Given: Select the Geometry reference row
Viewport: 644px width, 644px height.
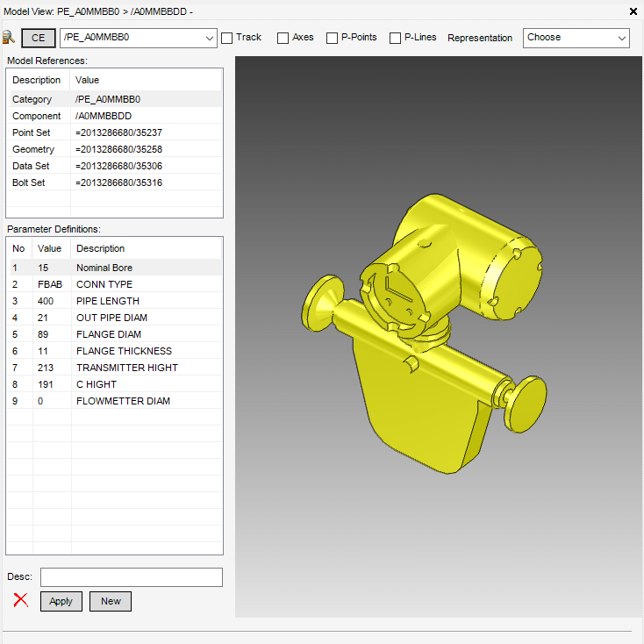Looking at the screenshot, I should pos(114,149).
